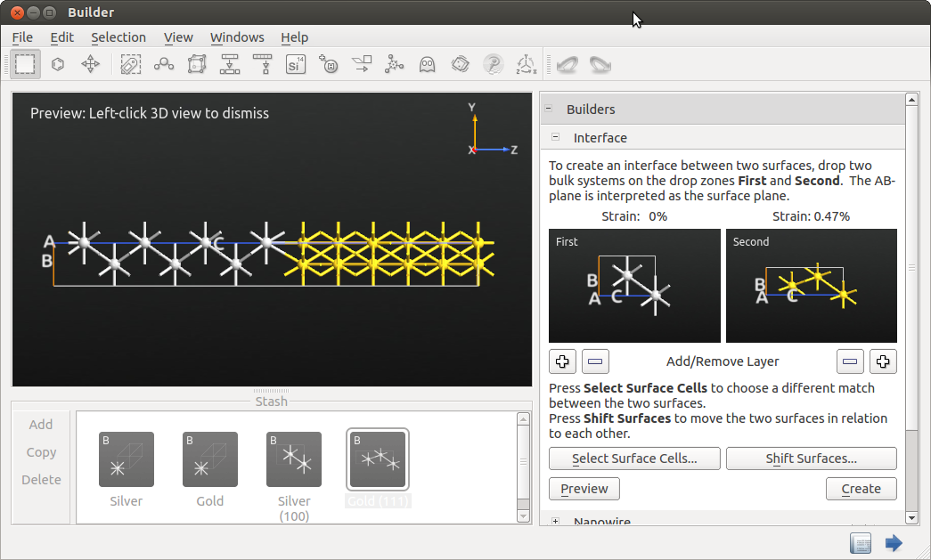Image resolution: width=931 pixels, height=560 pixels.
Task: Click the branching atom cluster icon
Action: tap(395, 64)
